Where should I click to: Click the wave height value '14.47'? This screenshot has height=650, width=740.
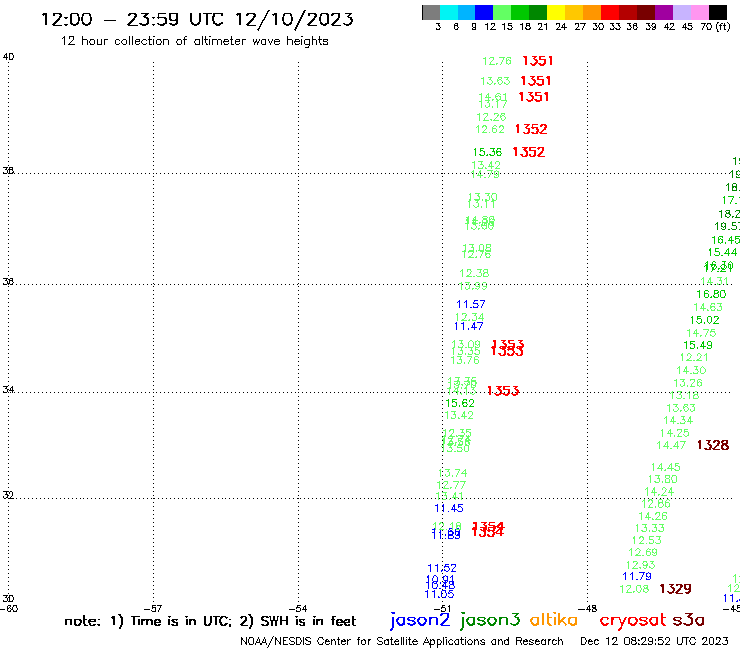(x=671, y=445)
